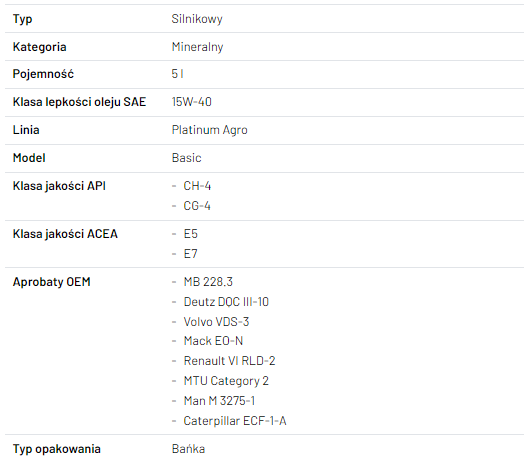Click the Mack EO-N approval entry
The width and height of the screenshot is (526, 471).
click(x=213, y=341)
